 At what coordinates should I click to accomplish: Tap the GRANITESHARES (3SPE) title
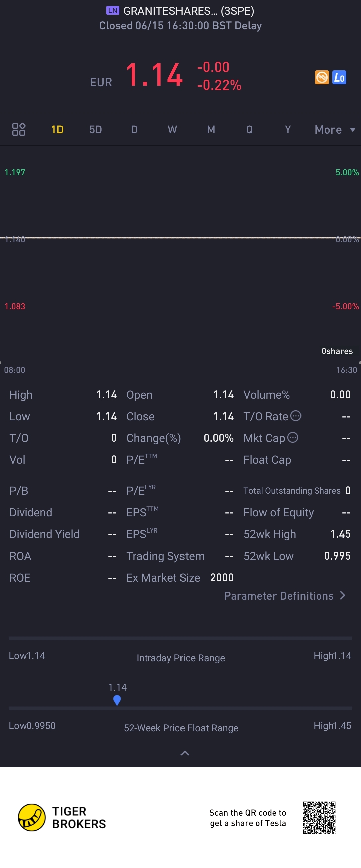point(189,11)
